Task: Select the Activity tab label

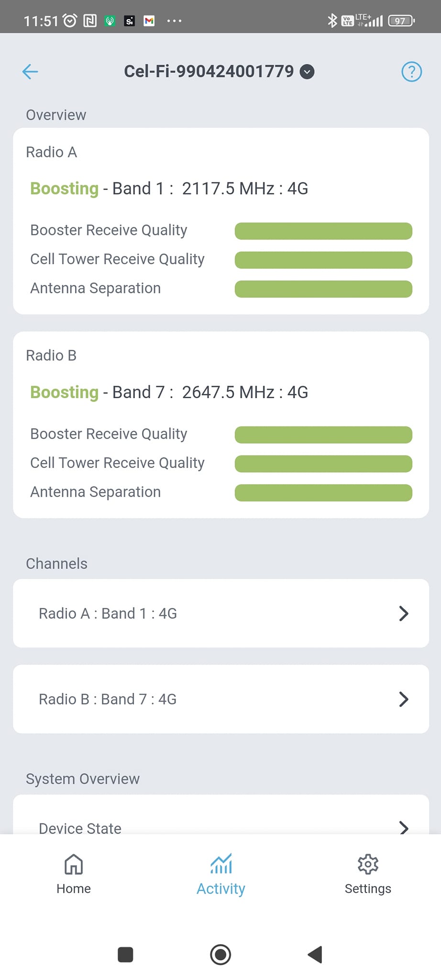Action: coord(221,889)
